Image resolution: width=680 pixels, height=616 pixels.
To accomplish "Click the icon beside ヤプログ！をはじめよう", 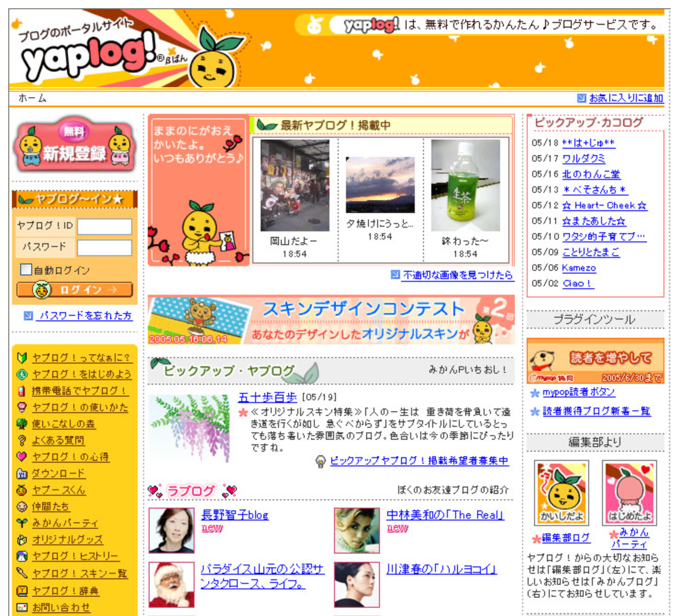I will 22,374.
